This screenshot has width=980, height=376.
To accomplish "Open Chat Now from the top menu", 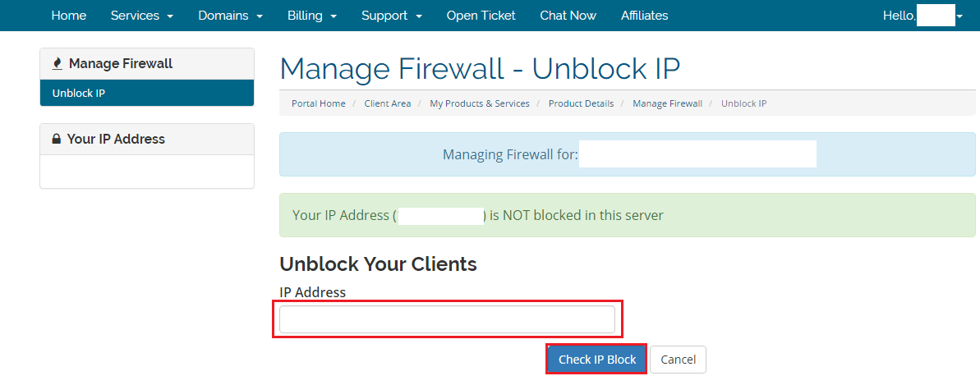I will coord(568,16).
